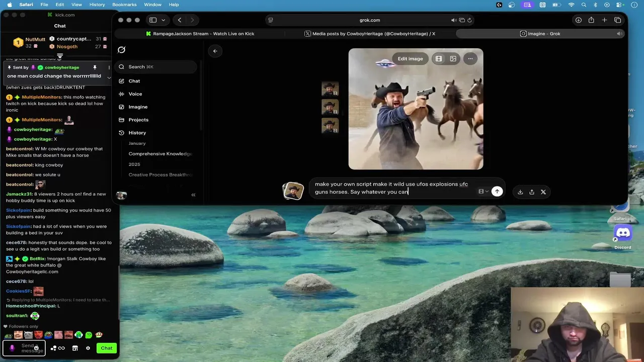Open the 'Creative Process Breakthrough' history entry
This screenshot has height=362, width=644.
point(160,175)
